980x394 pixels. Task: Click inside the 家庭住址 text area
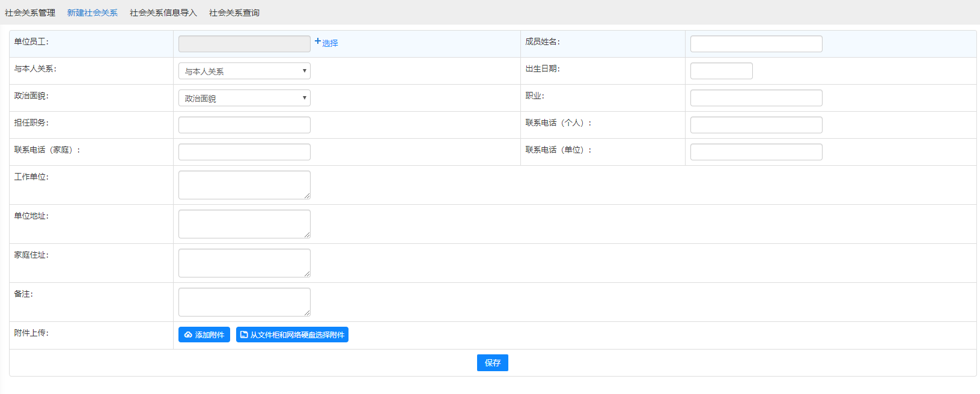pos(244,263)
